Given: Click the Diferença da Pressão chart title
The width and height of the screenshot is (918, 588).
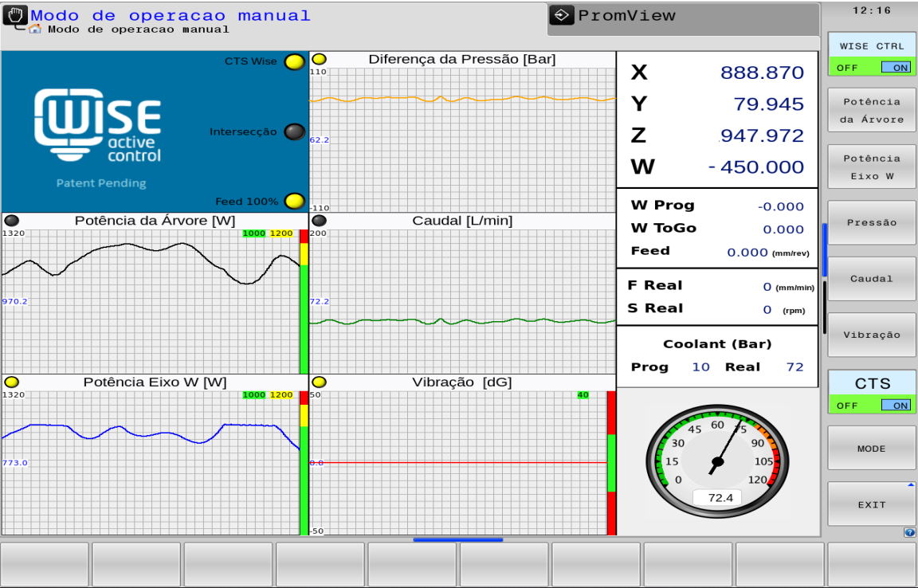Looking at the screenshot, I should (x=462, y=59).
